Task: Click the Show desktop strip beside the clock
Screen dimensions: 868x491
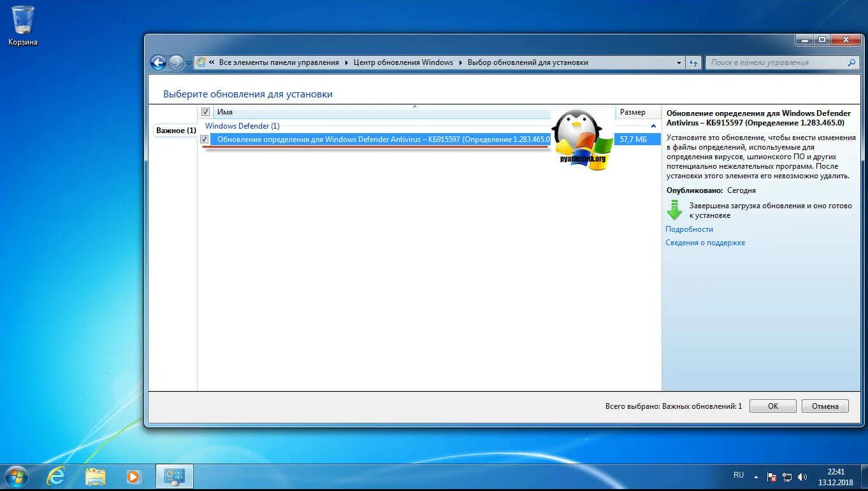Action: [863, 477]
